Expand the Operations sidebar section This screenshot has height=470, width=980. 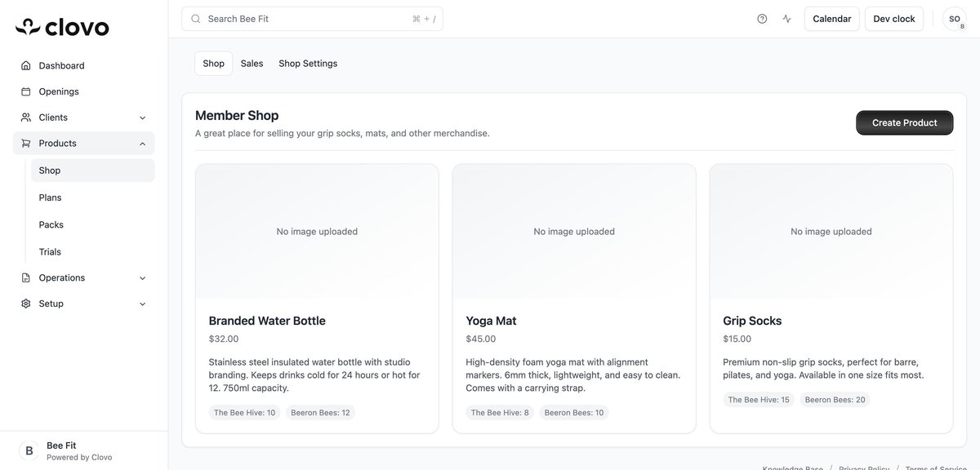coord(141,277)
